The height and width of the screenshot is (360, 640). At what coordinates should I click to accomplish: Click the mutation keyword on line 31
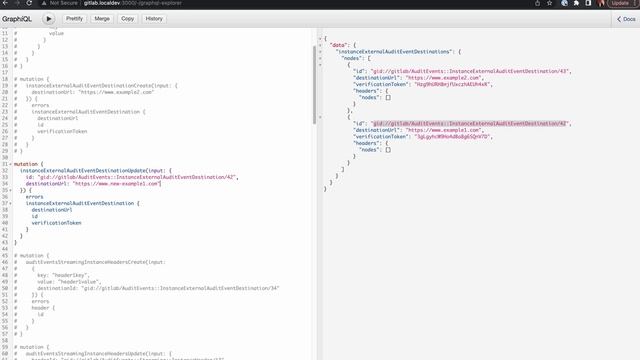pyautogui.click(x=26, y=164)
